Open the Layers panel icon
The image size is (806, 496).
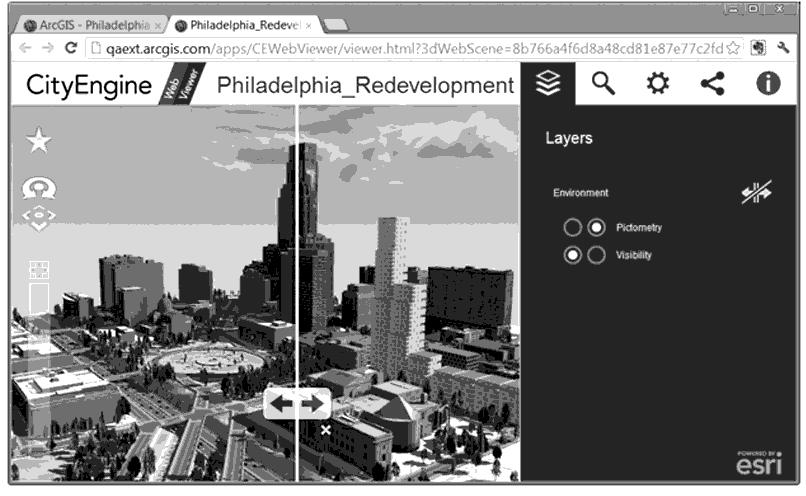[548, 83]
